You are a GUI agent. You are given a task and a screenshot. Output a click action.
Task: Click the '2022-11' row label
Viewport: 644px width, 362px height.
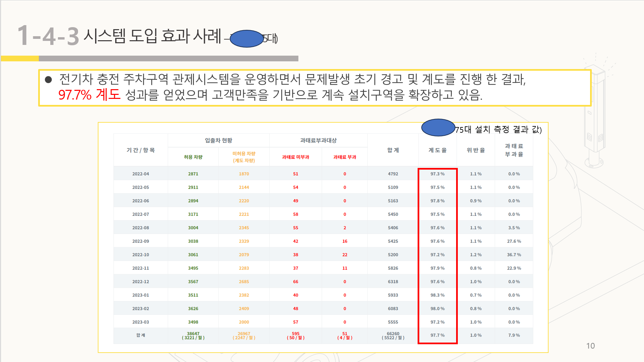coord(141,268)
